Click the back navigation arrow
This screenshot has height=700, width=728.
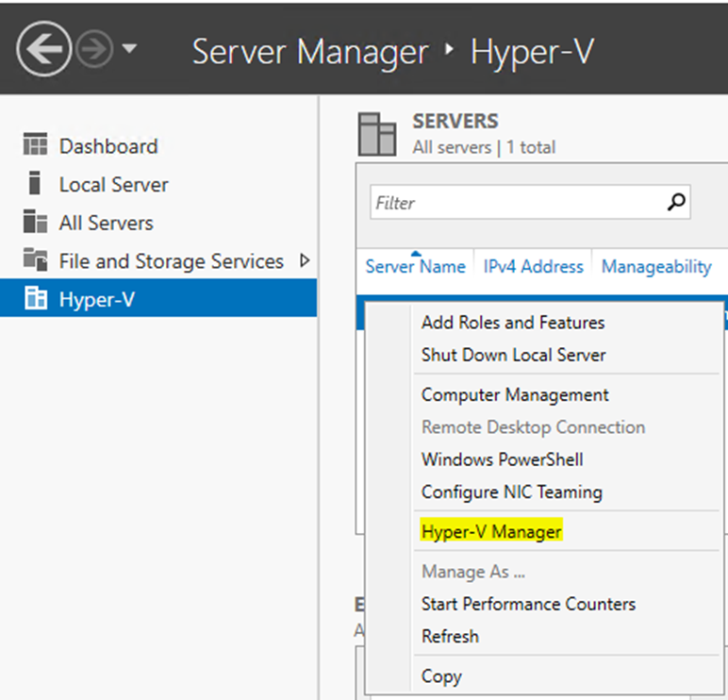tap(44, 48)
